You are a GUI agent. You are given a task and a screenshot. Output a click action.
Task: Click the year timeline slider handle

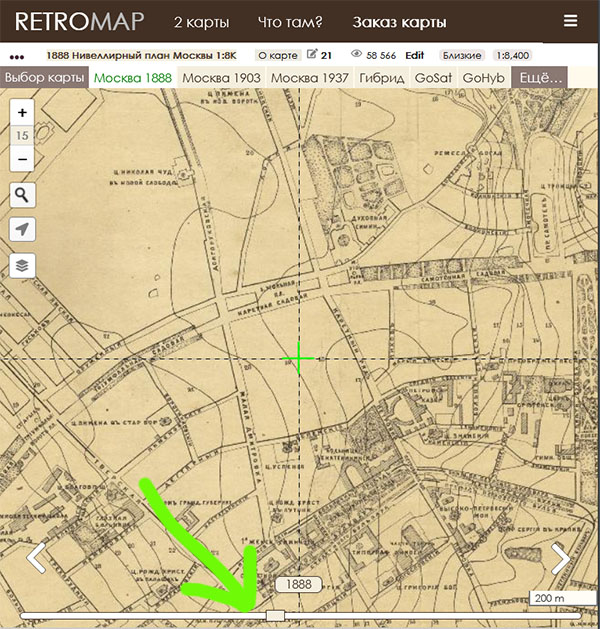tap(275, 614)
